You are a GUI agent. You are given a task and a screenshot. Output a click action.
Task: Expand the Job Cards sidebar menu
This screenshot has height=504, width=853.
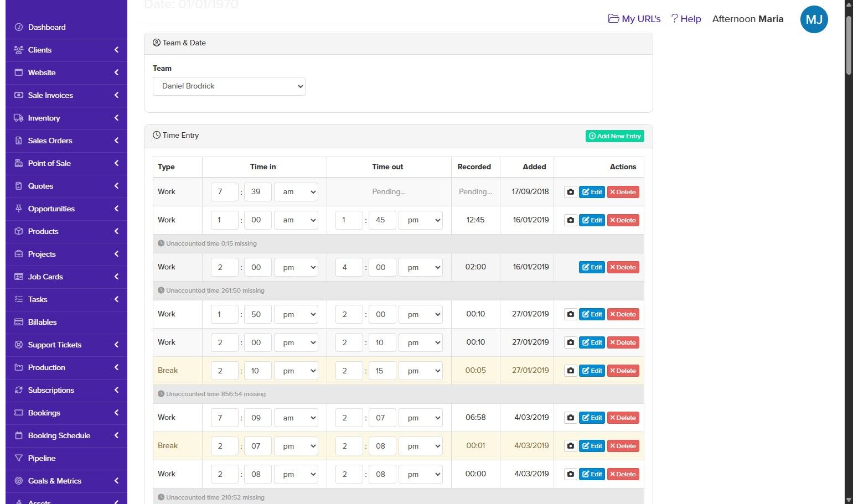coord(66,277)
